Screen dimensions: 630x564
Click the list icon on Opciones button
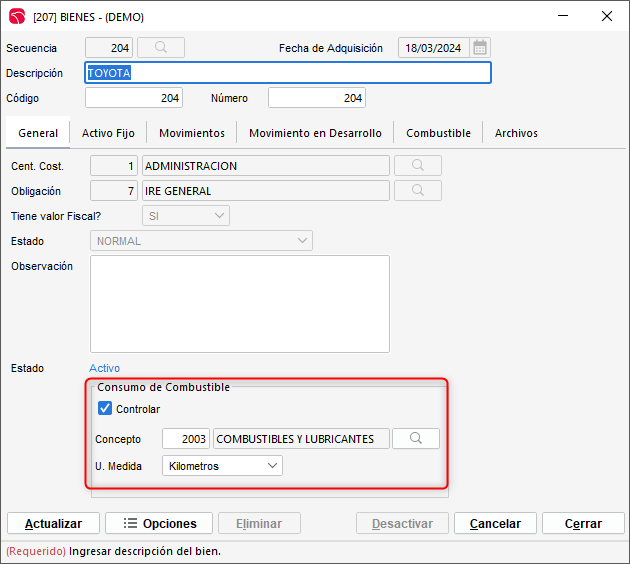(127, 523)
